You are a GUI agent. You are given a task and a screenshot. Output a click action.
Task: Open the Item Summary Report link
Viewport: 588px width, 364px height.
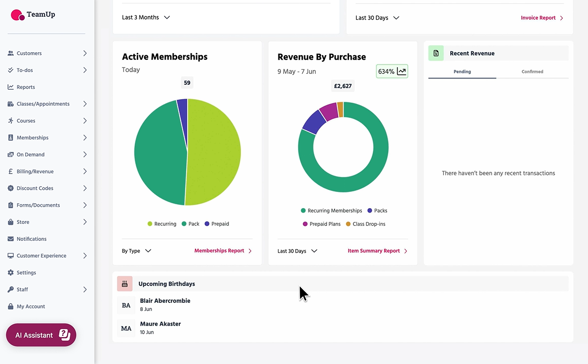click(377, 251)
